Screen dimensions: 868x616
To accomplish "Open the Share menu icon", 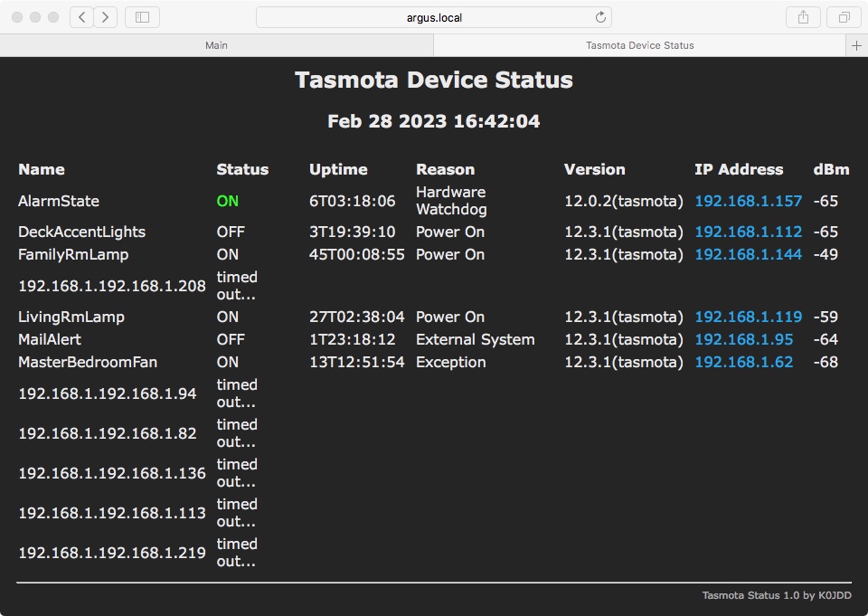I will pos(803,17).
